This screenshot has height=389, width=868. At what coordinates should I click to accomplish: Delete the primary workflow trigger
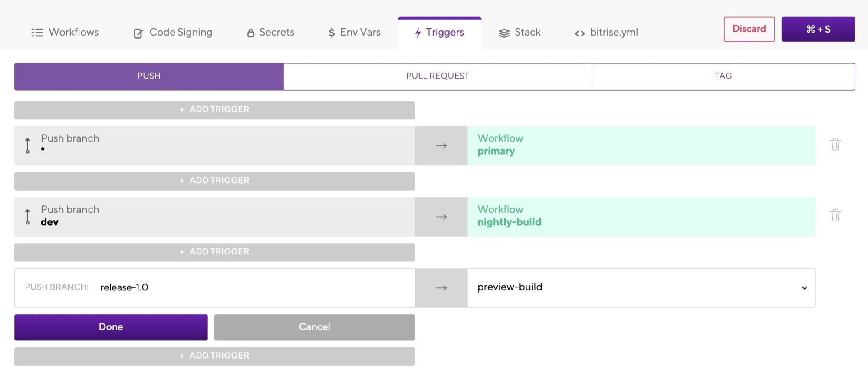[x=835, y=144]
